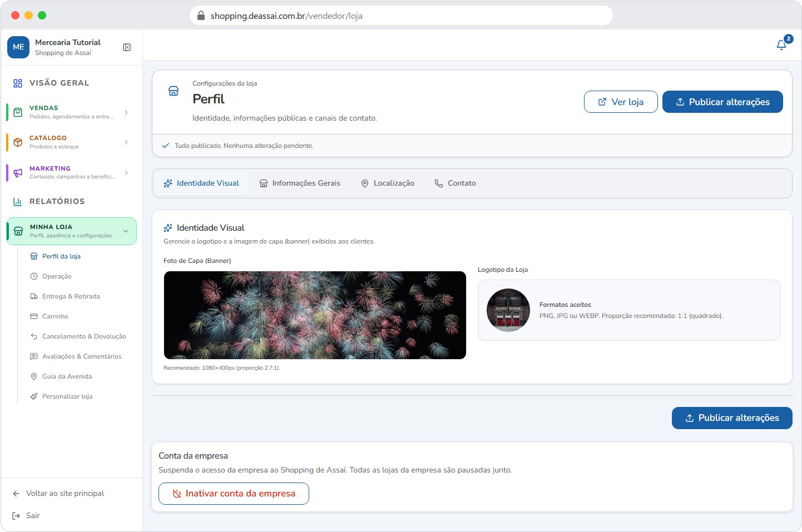Click the Relatórios bar chart icon
This screenshot has width=802, height=532.
[x=18, y=202]
